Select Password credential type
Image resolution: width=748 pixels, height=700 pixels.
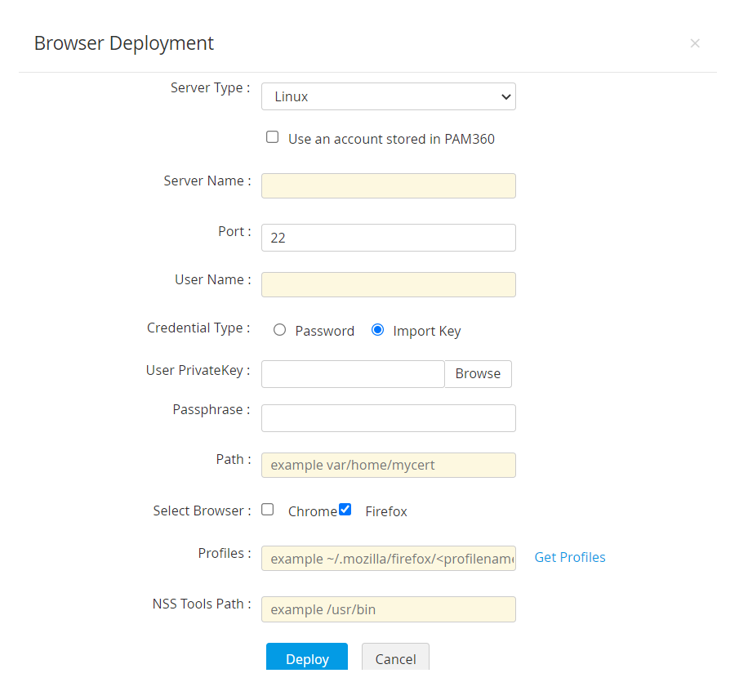pyautogui.click(x=280, y=330)
